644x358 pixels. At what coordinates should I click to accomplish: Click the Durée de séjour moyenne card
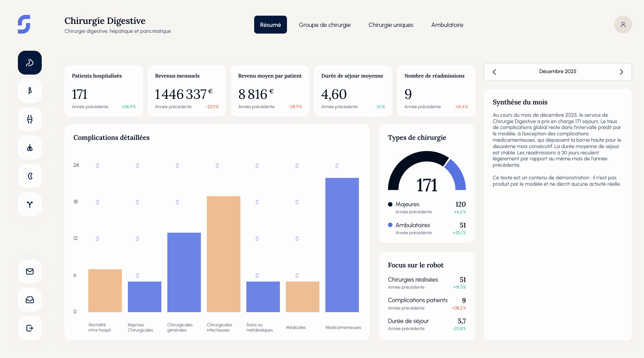coord(353,91)
